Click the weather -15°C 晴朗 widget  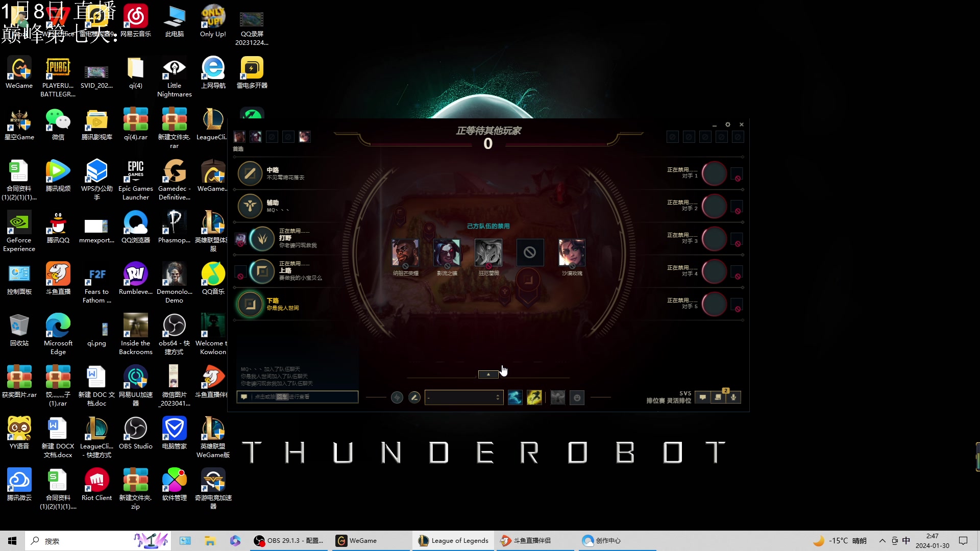840,541
